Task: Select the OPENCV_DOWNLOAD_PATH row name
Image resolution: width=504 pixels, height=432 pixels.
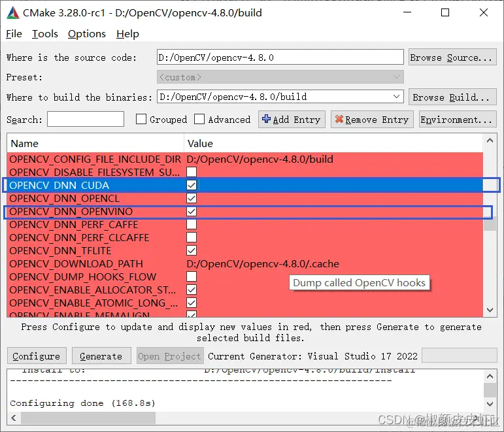Action: pyautogui.click(x=76, y=263)
